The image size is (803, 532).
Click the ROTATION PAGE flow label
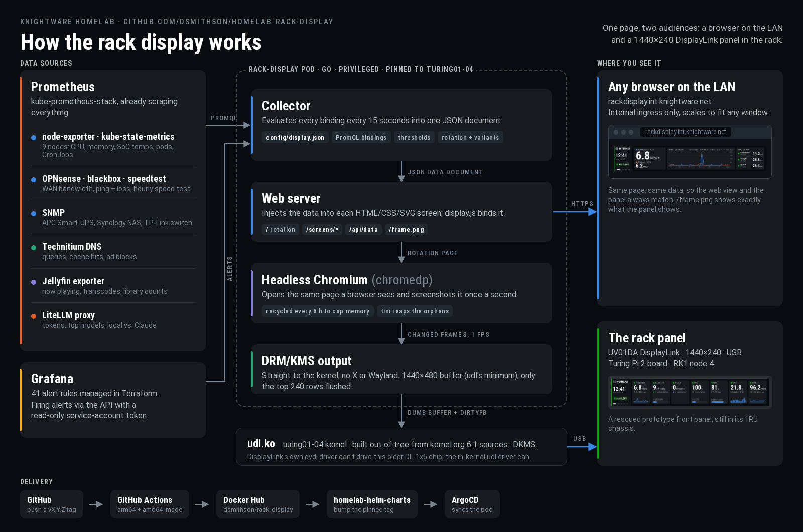[x=433, y=253]
